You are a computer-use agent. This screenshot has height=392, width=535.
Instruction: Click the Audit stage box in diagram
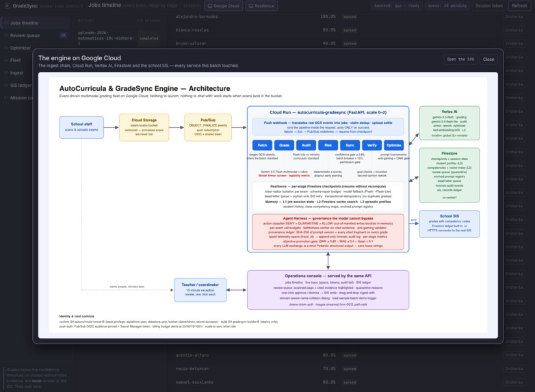click(306, 145)
